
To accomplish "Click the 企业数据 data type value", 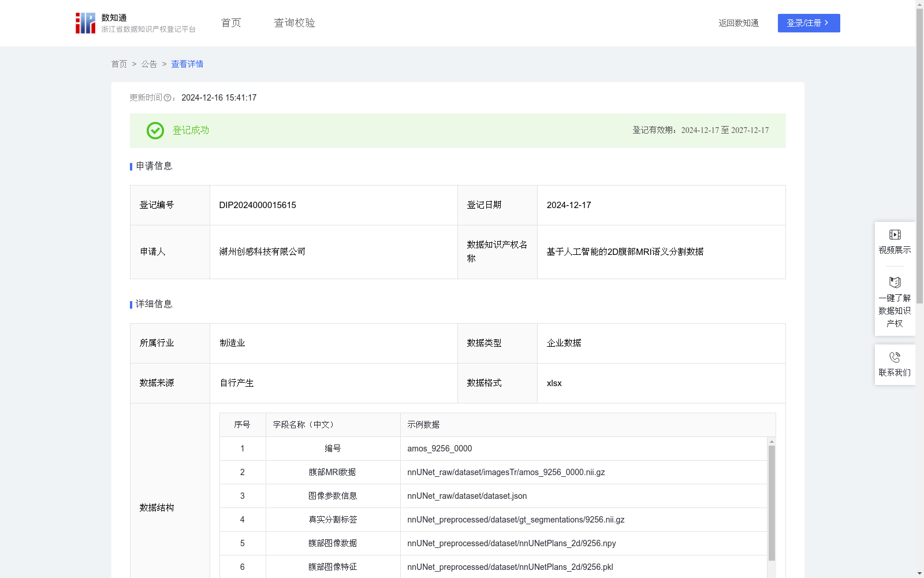I will [564, 343].
